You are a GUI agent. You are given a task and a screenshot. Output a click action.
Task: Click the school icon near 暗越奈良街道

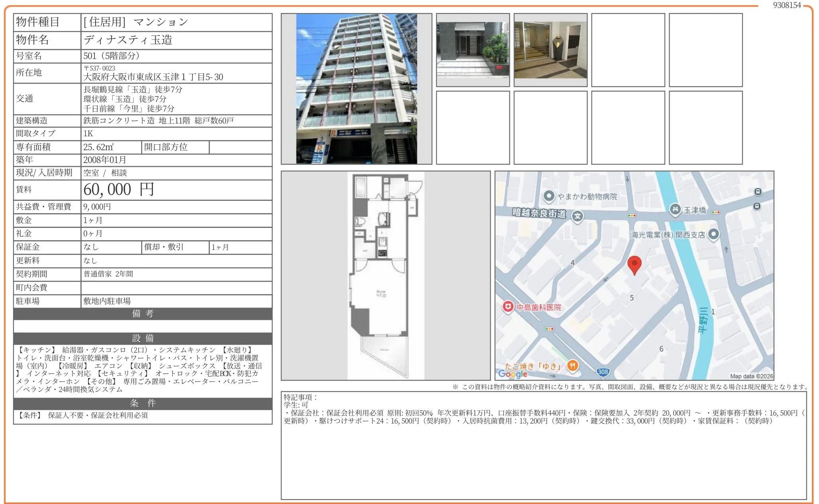coord(577,216)
